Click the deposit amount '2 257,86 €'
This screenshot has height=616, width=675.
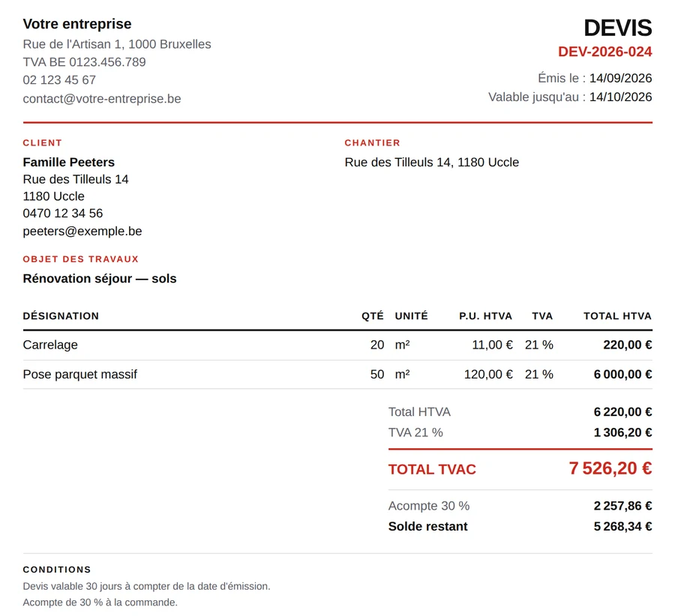point(623,506)
